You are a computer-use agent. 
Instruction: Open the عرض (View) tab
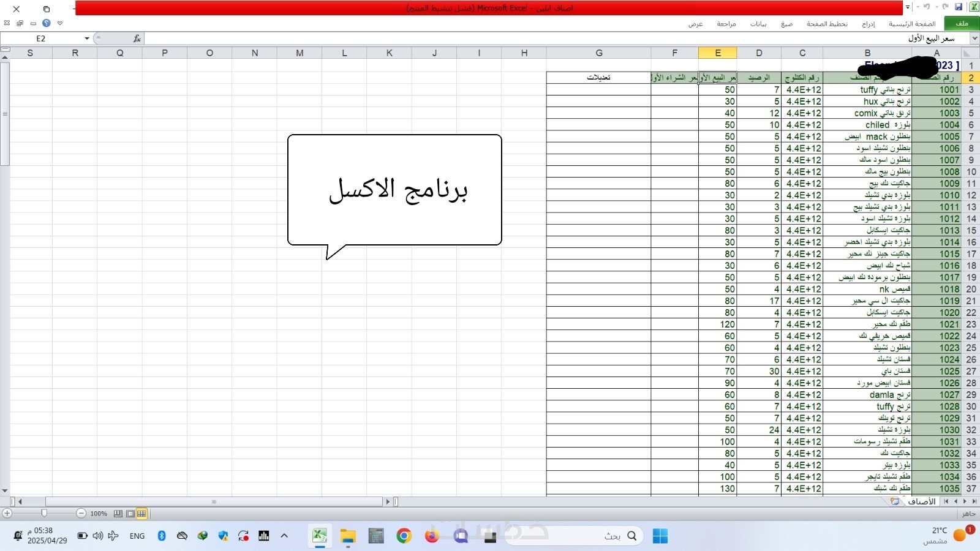click(696, 24)
